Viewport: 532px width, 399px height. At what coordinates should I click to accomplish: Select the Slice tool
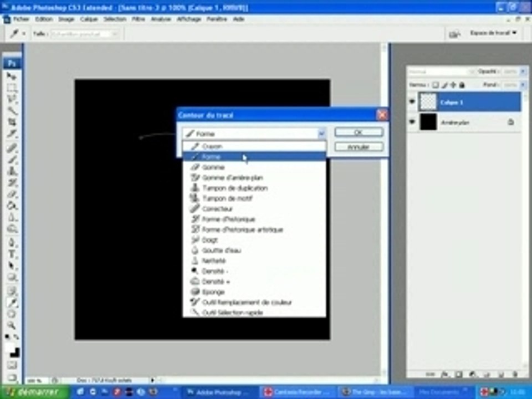tap(12, 134)
